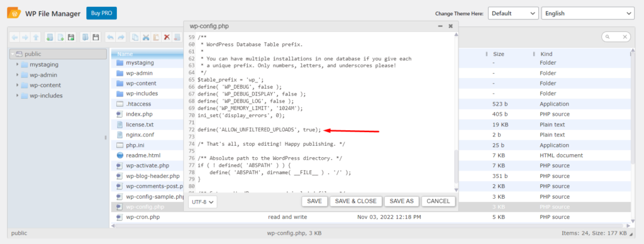Click the SAVE & CLOSE button
This screenshot has width=644, height=244.
356,201
